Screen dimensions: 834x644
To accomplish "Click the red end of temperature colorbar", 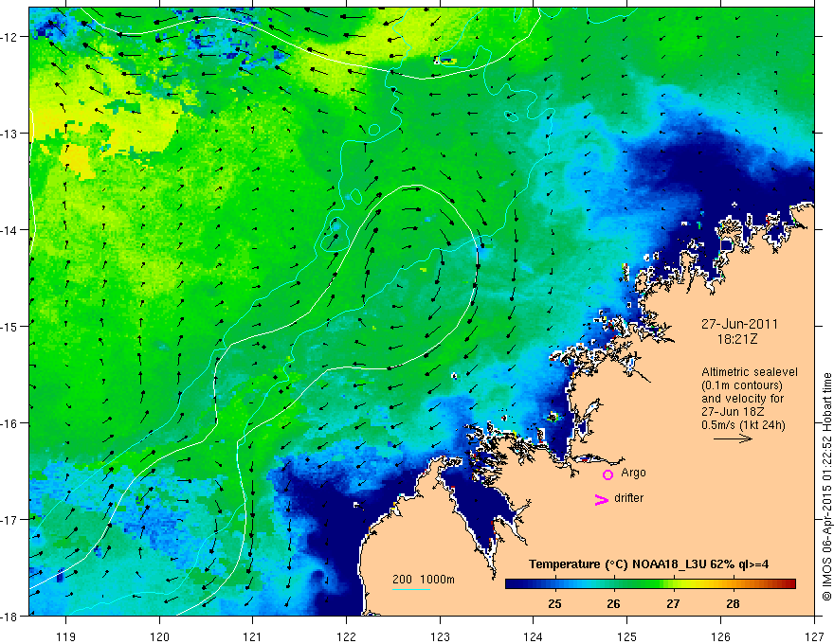I will point(789,584).
